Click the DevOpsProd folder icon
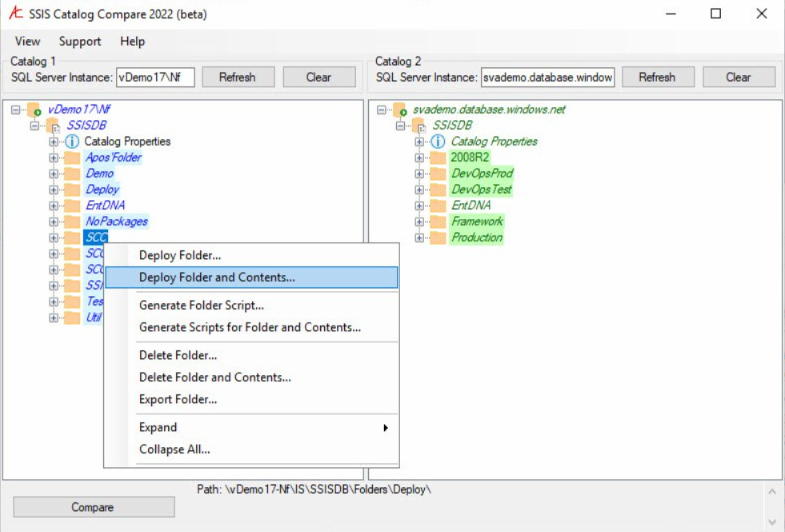785x532 pixels. 438,174
